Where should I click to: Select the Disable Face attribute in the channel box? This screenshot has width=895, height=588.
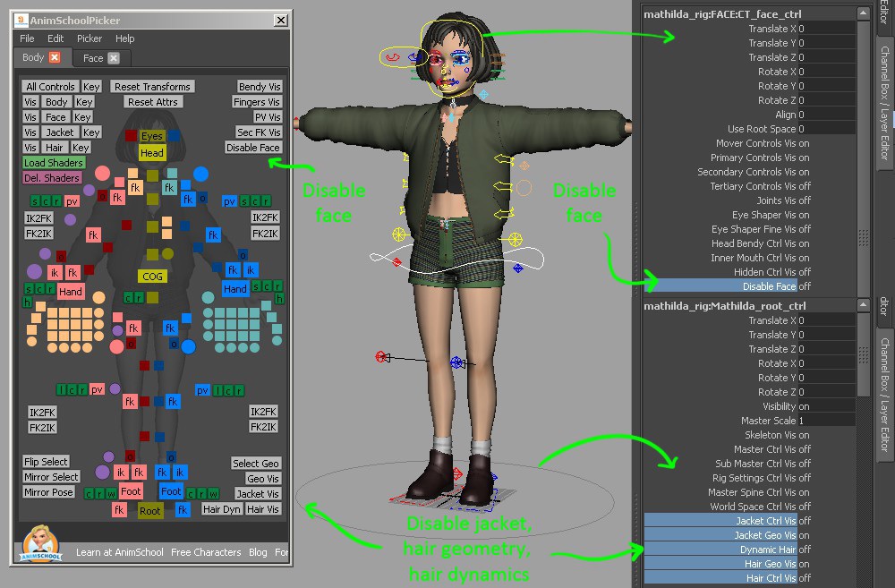point(720,286)
